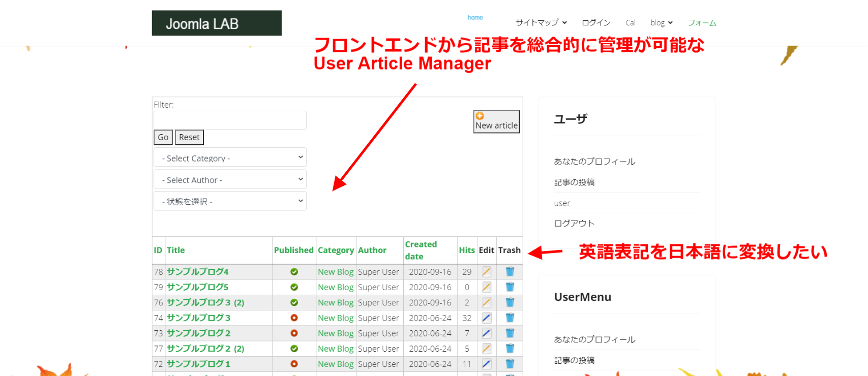The image size is (868, 376).
Task: Click the edit icon for サンプルブログ1
Action: (x=487, y=364)
